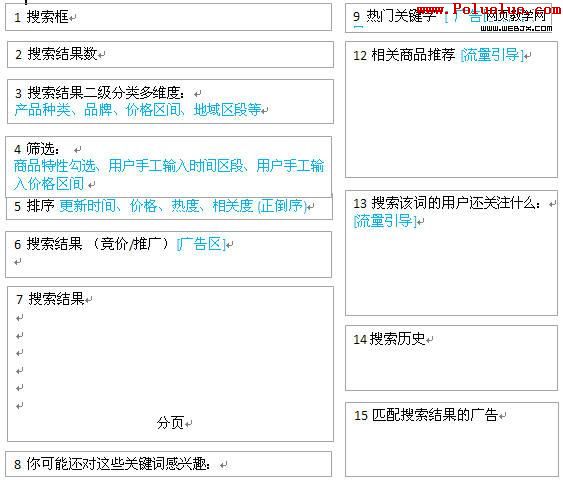Click the blue '相关度' sort text
Viewport: 563px width, 487px height.
pyautogui.click(x=233, y=206)
